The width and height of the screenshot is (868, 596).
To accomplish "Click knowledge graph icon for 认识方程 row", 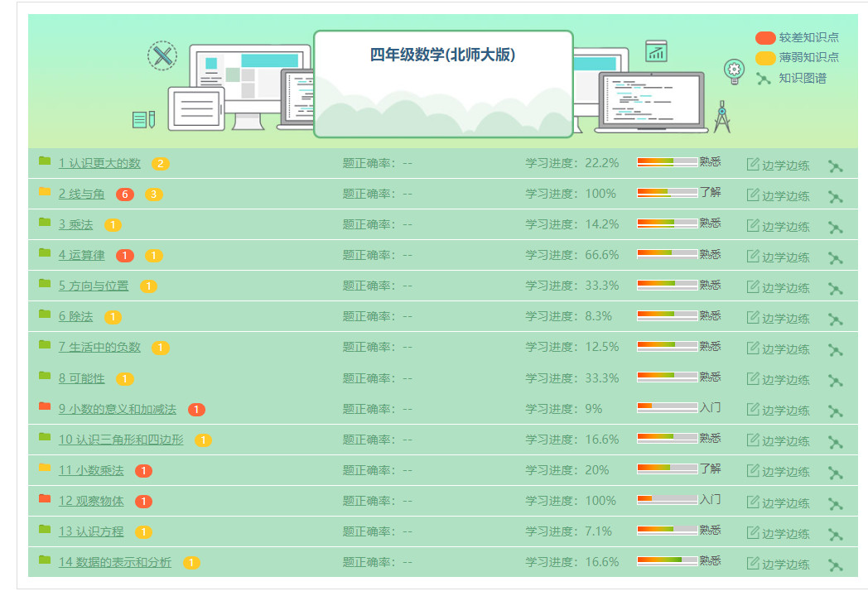I will tap(835, 534).
